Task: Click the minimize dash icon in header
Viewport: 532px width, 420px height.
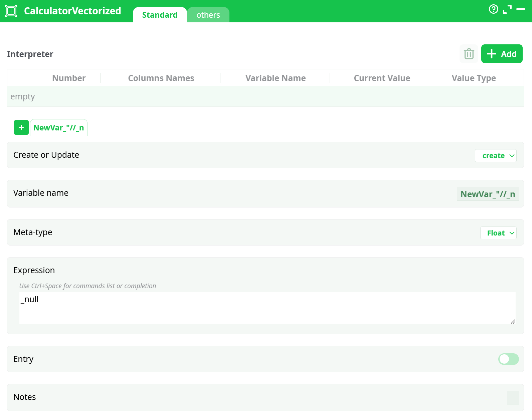Action: click(521, 9)
